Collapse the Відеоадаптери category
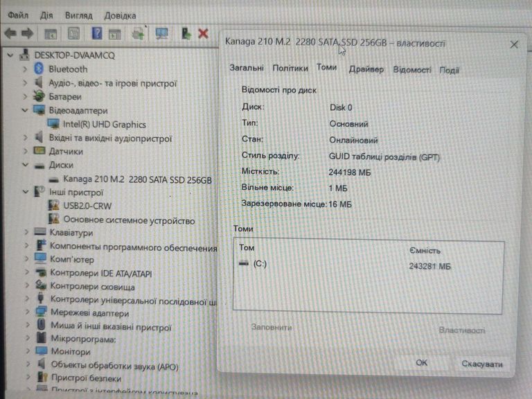Image resolution: width=532 pixels, height=399 pixels. 24,110
